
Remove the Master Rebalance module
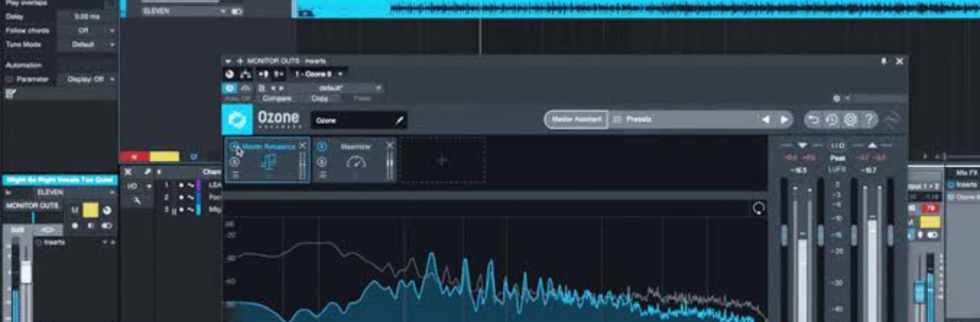tap(302, 146)
